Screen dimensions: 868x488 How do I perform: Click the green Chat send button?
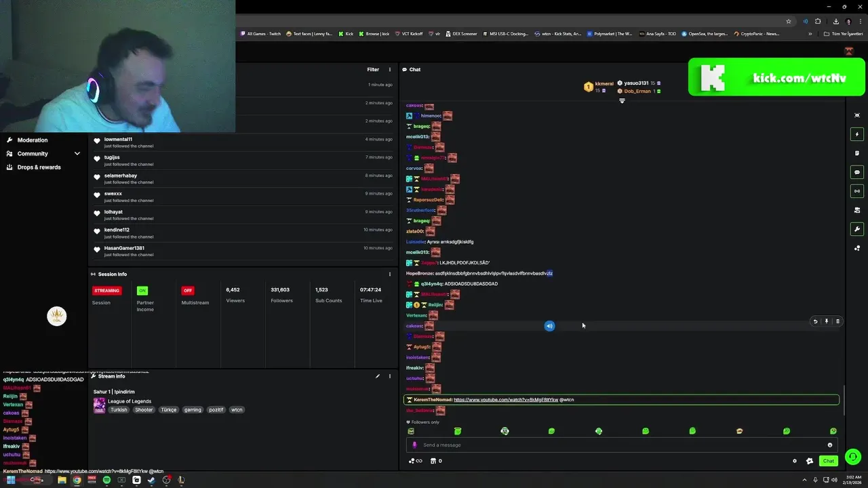point(828,461)
